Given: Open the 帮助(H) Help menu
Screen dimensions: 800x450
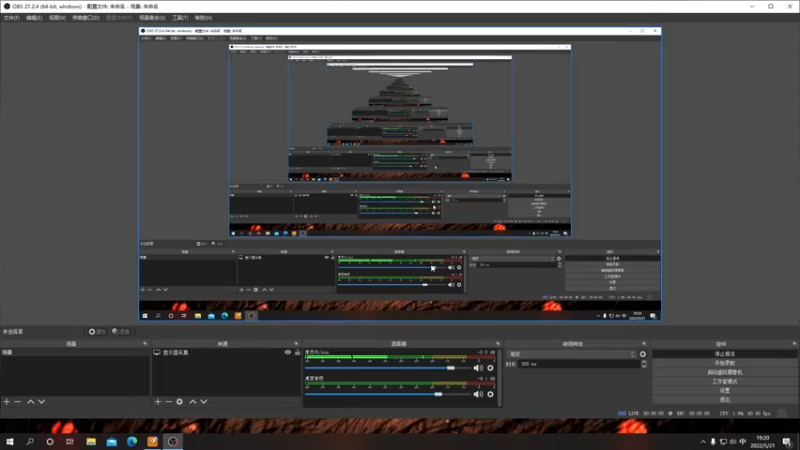Looking at the screenshot, I should [x=203, y=18].
